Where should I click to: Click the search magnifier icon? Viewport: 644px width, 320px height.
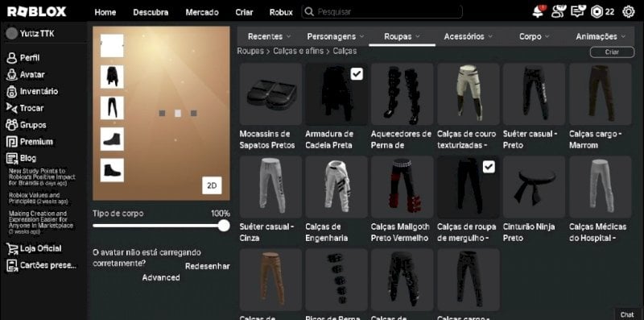pos(309,12)
